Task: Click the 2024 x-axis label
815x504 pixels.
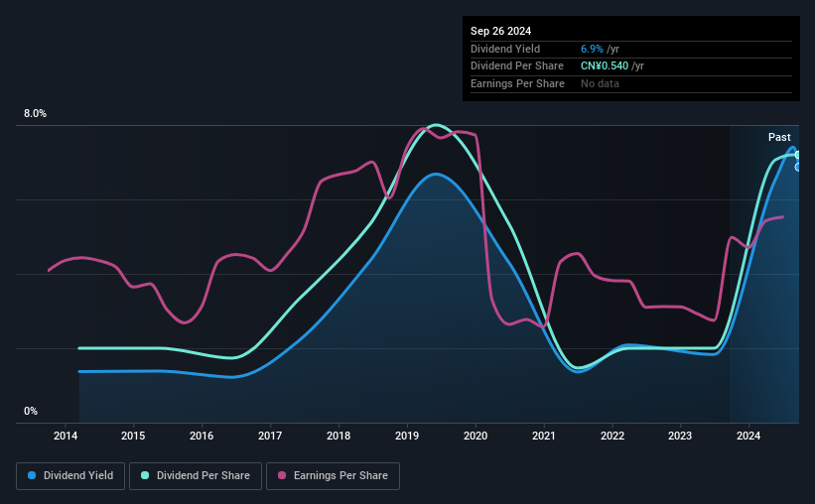Action: [x=748, y=436]
